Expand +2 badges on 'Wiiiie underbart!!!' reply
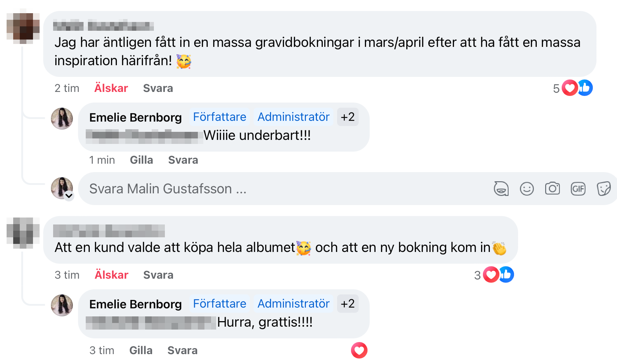 tap(347, 117)
